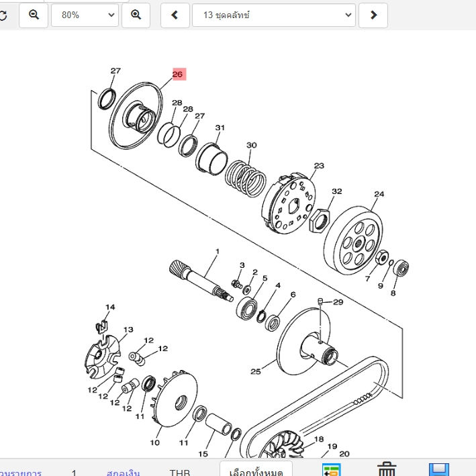Image resolution: width=476 pixels, height=476 pixels.
Task: Select part number 24 housing label
Action: pyautogui.click(x=379, y=194)
